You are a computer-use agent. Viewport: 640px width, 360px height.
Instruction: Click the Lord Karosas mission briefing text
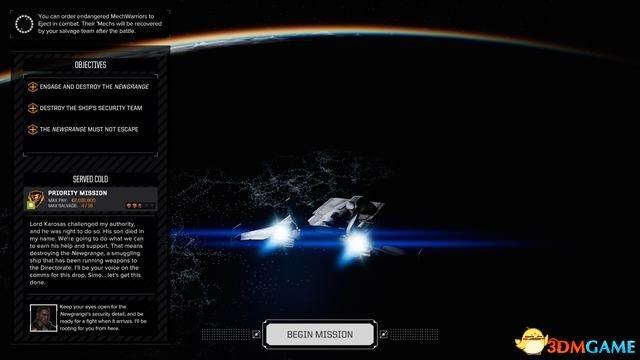pyautogui.click(x=87, y=253)
